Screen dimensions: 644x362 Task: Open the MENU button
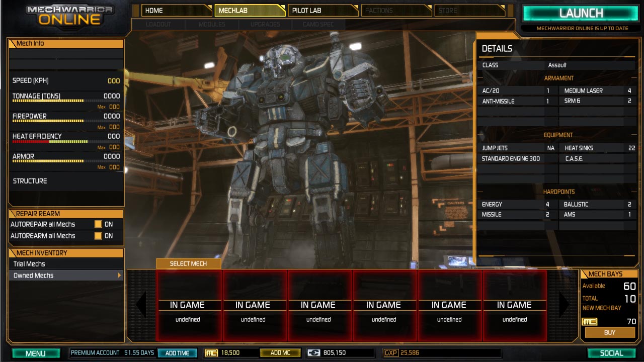click(36, 353)
